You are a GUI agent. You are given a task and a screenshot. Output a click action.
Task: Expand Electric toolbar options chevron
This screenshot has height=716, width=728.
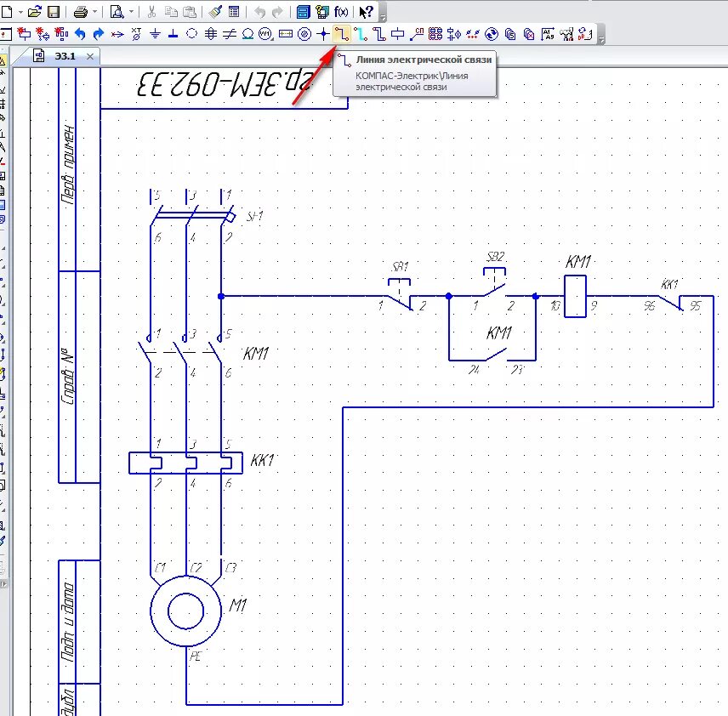601,40
